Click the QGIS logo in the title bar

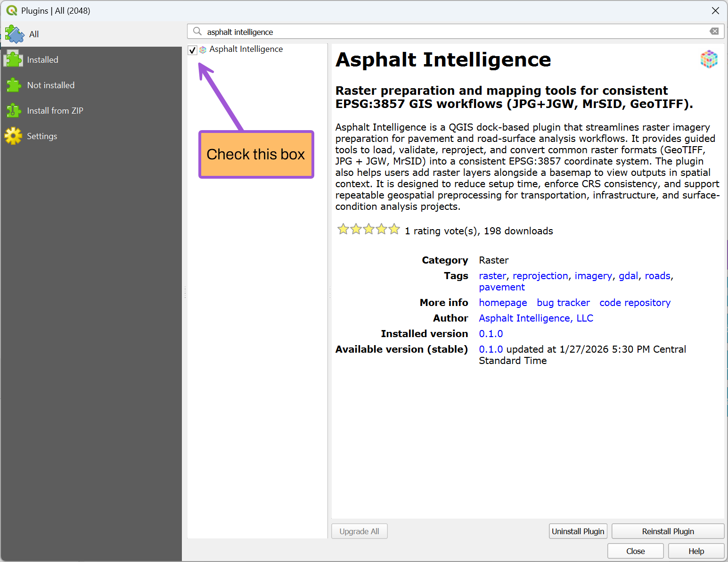click(x=11, y=10)
